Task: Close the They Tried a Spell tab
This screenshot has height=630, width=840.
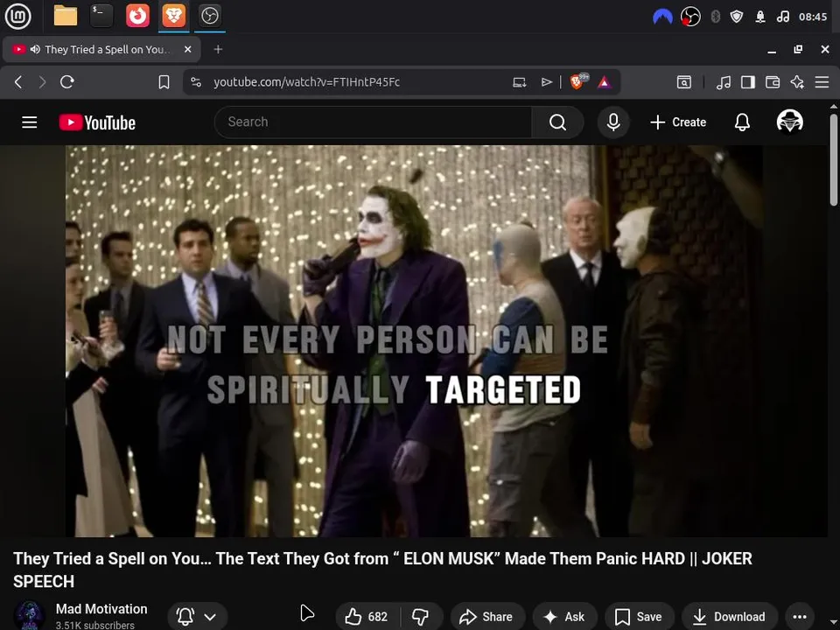Action: pyautogui.click(x=187, y=49)
